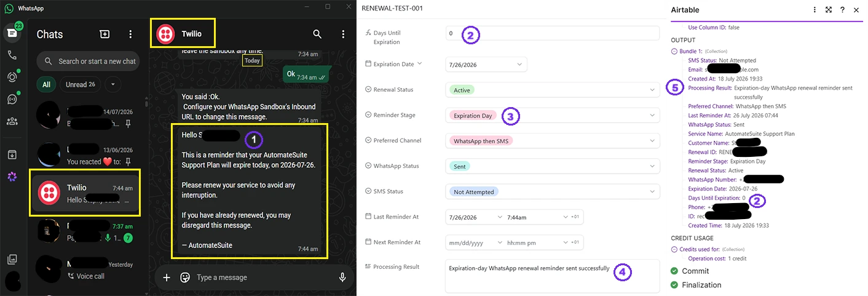Click the Today date label in conversation

[252, 60]
